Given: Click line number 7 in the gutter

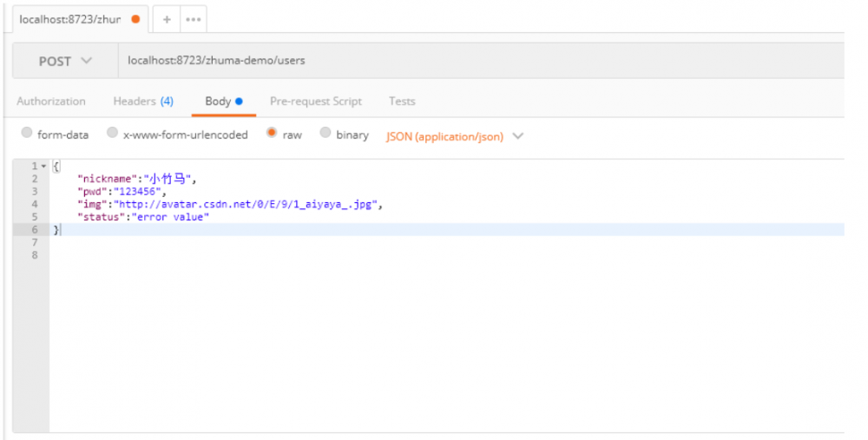Looking at the screenshot, I should click(35, 242).
